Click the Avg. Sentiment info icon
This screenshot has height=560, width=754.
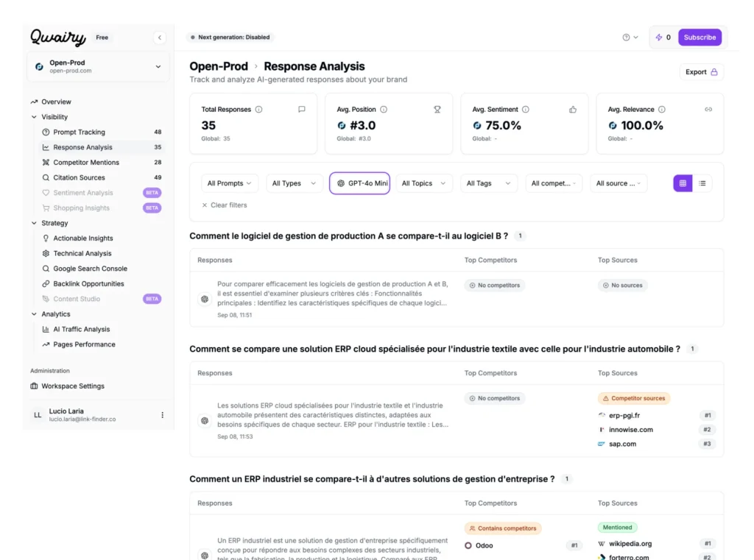click(x=526, y=109)
